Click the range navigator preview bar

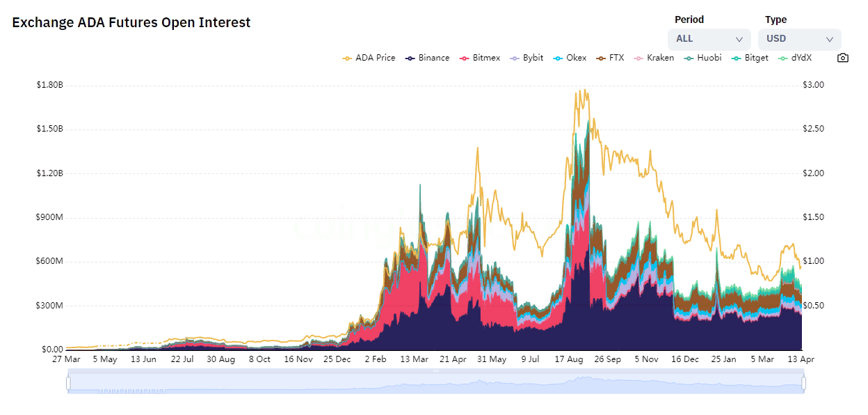coord(435,383)
